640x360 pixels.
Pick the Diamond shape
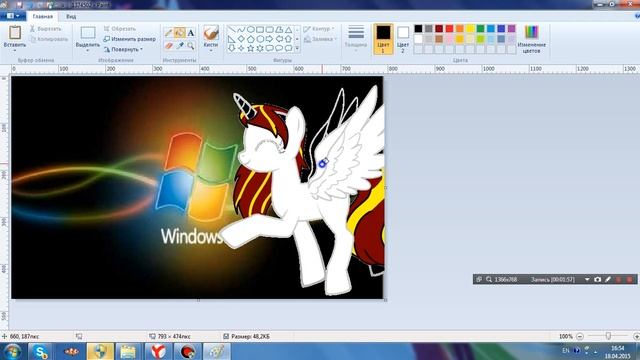pos(241,39)
